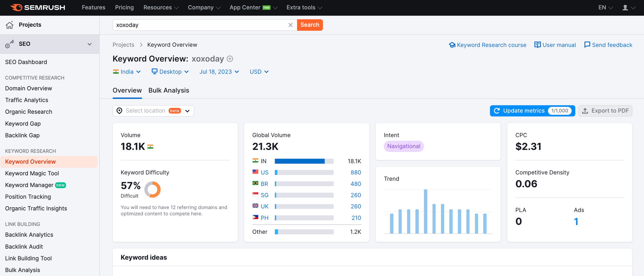Click the Philippines flag in Global Volume
This screenshot has width=644, height=276.
pyautogui.click(x=255, y=217)
